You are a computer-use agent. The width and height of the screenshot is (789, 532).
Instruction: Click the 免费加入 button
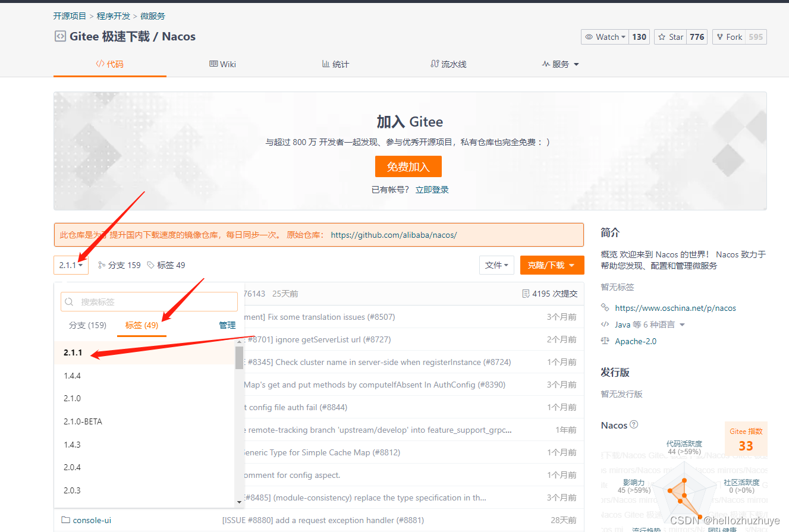pyautogui.click(x=408, y=166)
